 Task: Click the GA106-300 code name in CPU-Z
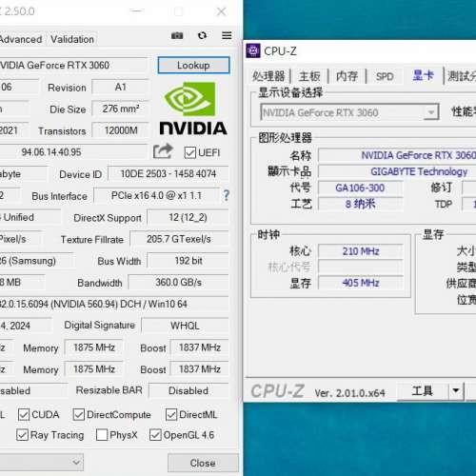pos(360,188)
